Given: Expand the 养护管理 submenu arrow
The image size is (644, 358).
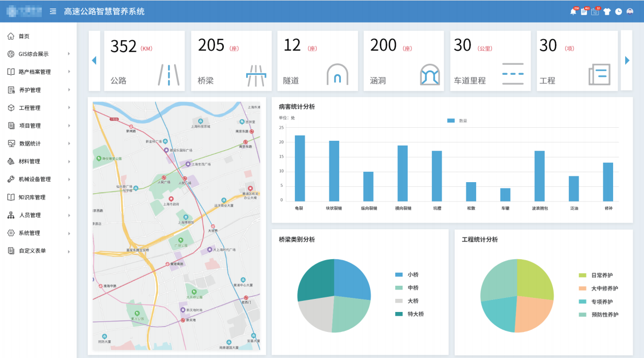Looking at the screenshot, I should (x=68, y=90).
